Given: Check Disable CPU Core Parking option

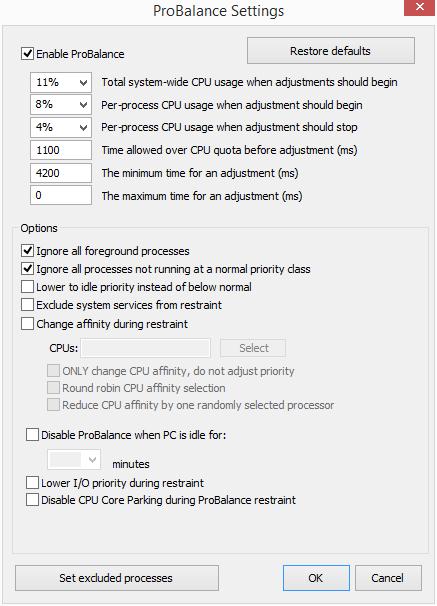Looking at the screenshot, I should tap(32, 500).
